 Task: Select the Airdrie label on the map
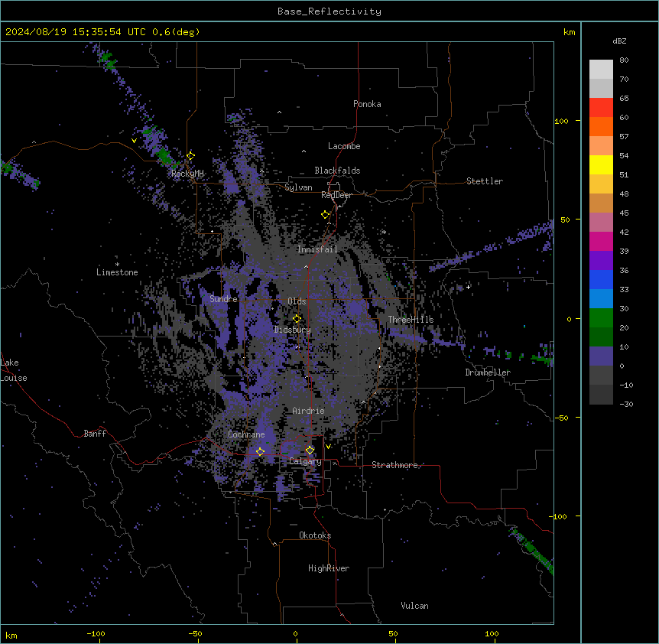(x=309, y=411)
